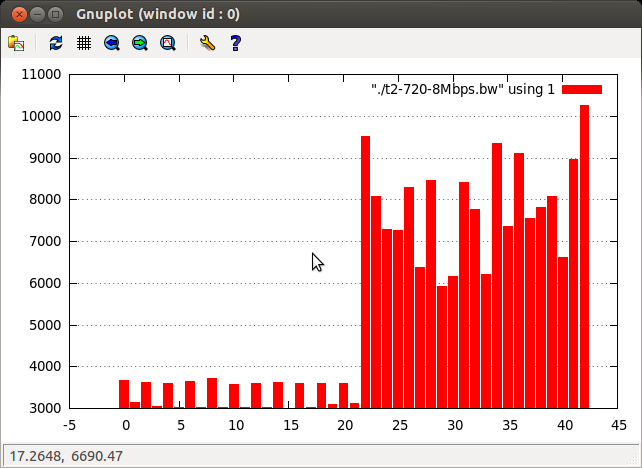
Task: Click the 45 x-axis tick label
Action: (619, 425)
